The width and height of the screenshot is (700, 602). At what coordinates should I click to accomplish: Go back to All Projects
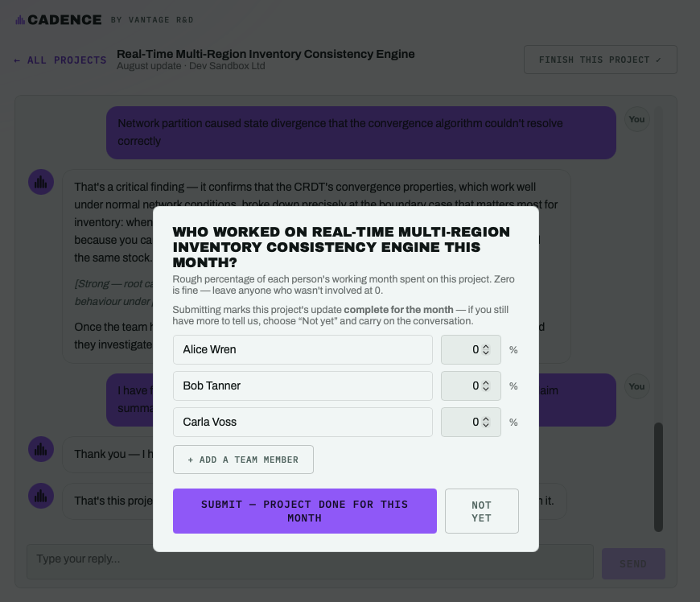pyautogui.click(x=60, y=60)
